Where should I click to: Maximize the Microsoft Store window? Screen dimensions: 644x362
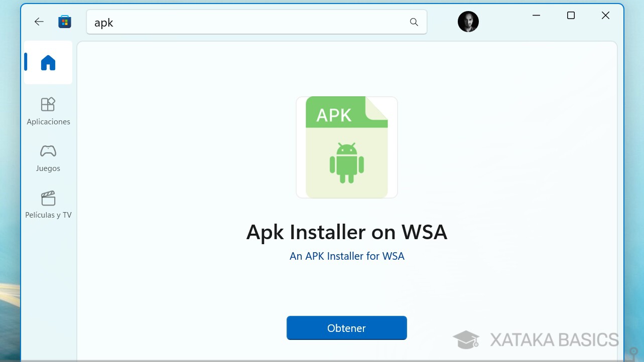[571, 15]
